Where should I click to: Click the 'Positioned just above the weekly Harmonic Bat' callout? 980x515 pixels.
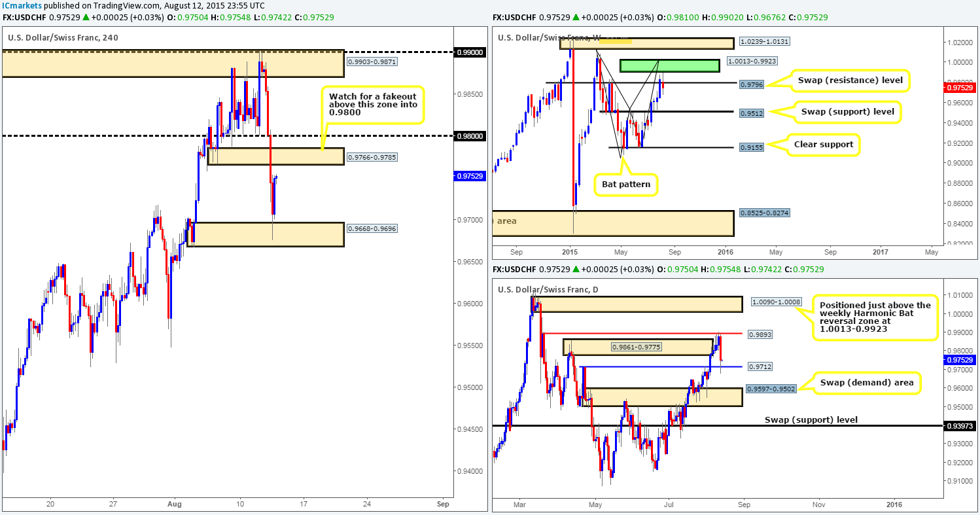coord(874,317)
